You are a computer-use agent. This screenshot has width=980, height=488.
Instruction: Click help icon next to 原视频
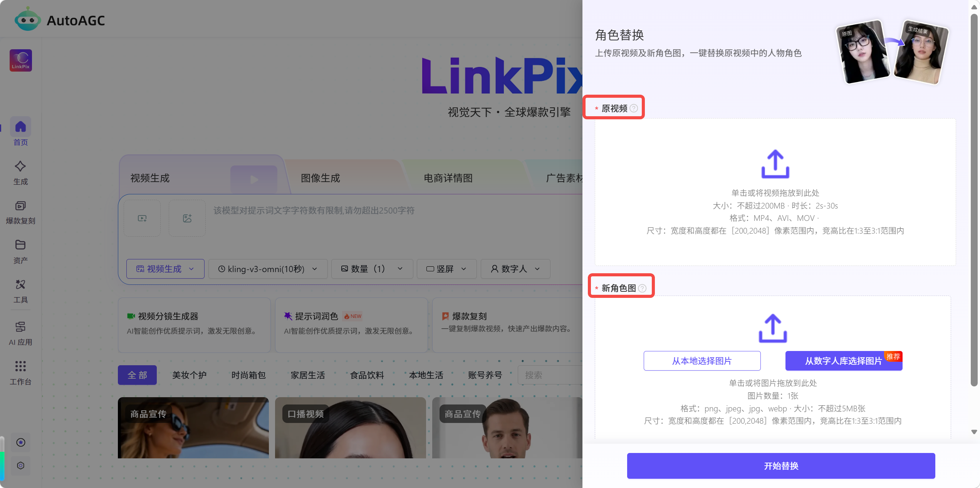(634, 109)
